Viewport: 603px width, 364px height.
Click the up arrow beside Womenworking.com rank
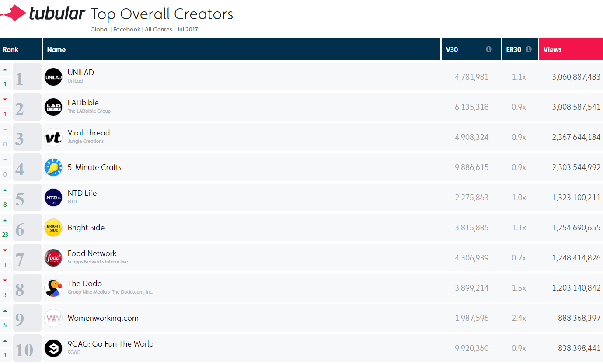tap(5, 311)
